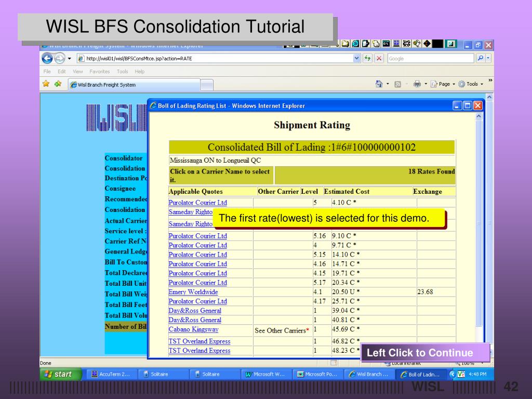
Task: Select the Wisl Branch Freight System tab
Action: click(x=135, y=85)
